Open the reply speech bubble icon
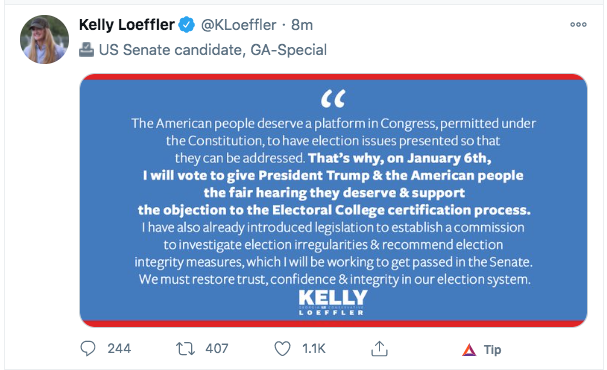 [88, 348]
